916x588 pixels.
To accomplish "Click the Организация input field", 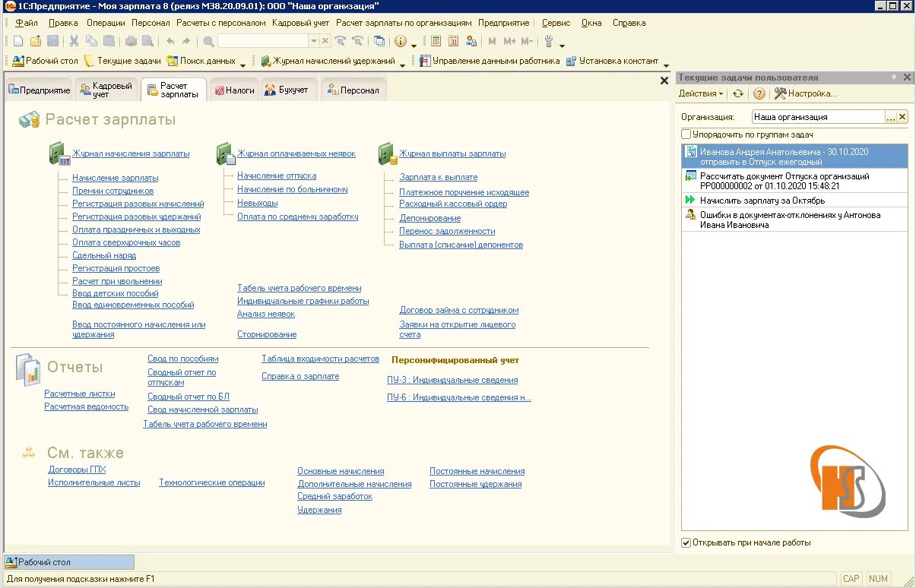I will pos(818,117).
